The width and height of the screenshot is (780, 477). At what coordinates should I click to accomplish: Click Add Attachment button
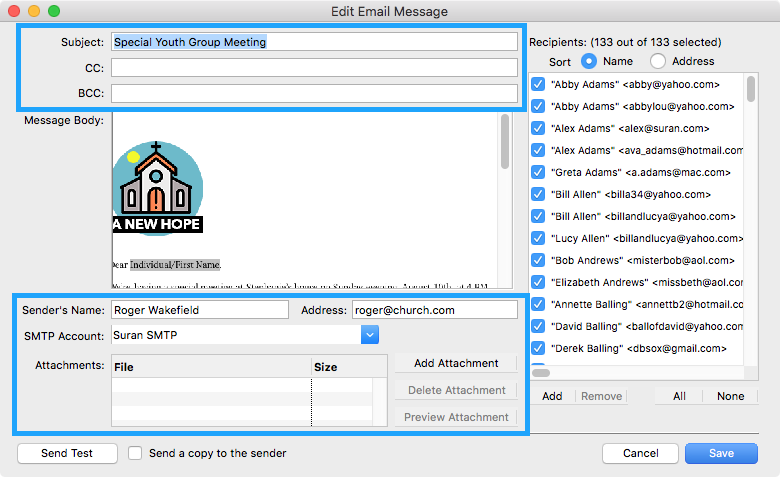[455, 363]
